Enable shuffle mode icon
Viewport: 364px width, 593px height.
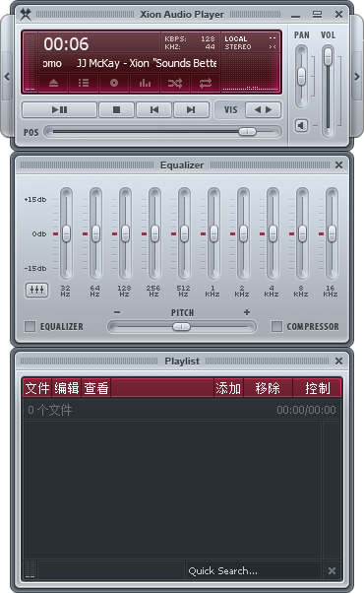pyautogui.click(x=175, y=83)
